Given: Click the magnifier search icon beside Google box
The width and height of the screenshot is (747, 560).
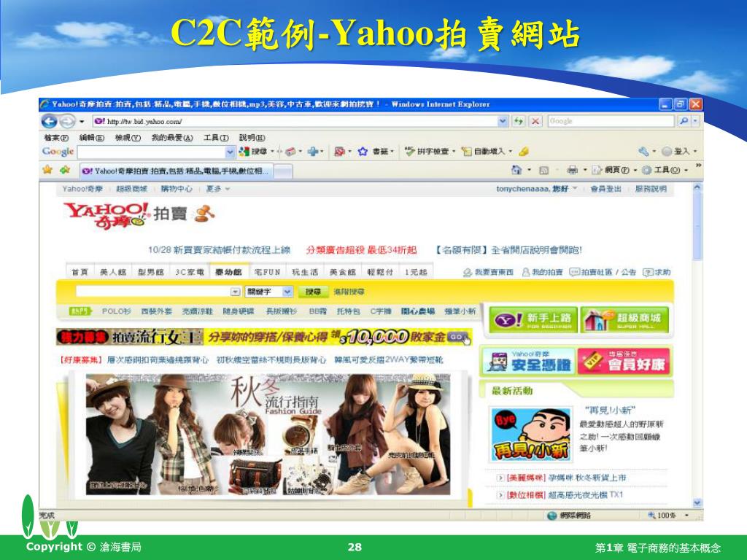Looking at the screenshot, I should point(684,122).
